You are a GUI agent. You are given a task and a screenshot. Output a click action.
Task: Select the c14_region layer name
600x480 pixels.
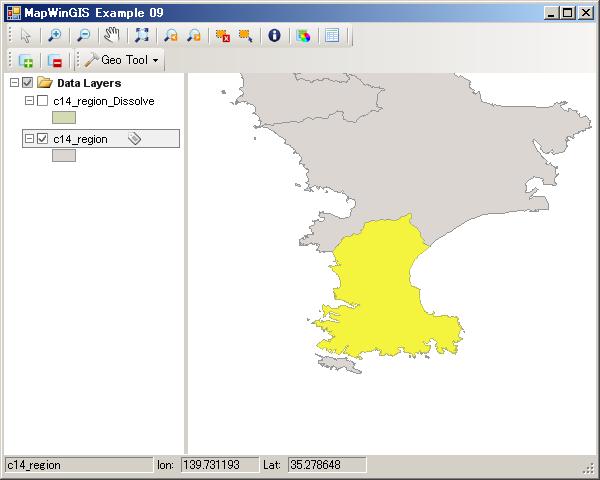[x=80, y=139]
